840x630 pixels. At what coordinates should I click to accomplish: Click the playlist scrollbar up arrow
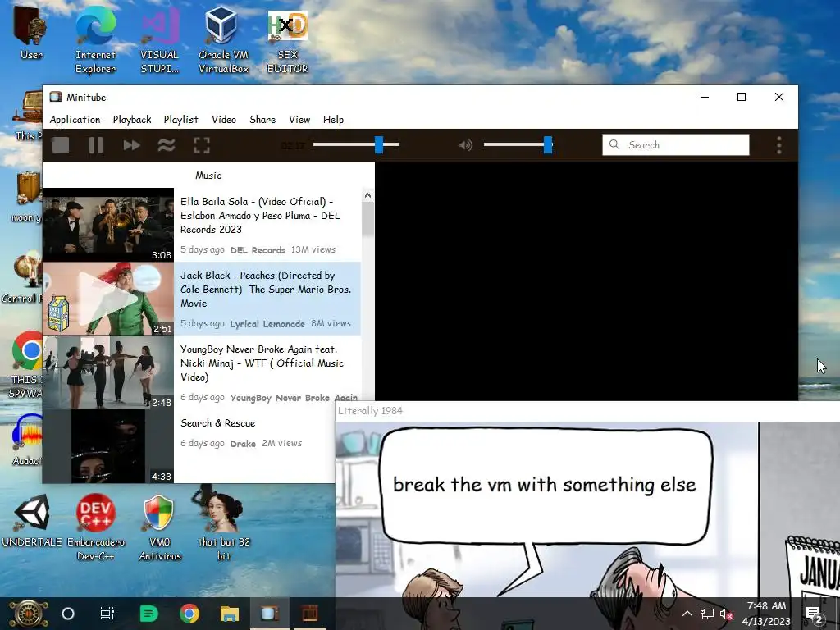point(367,195)
